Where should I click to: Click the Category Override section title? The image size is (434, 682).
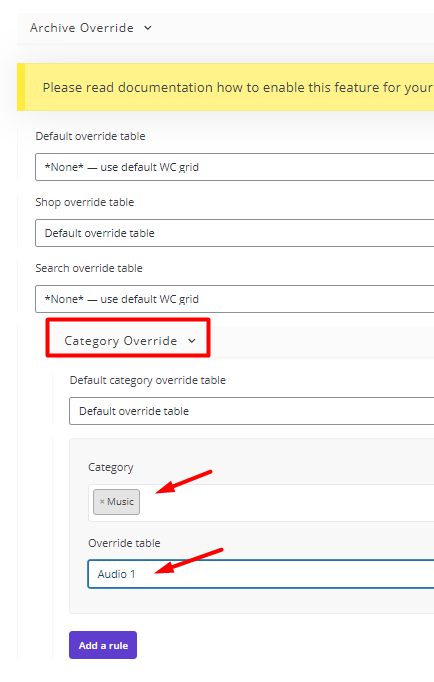[120, 341]
